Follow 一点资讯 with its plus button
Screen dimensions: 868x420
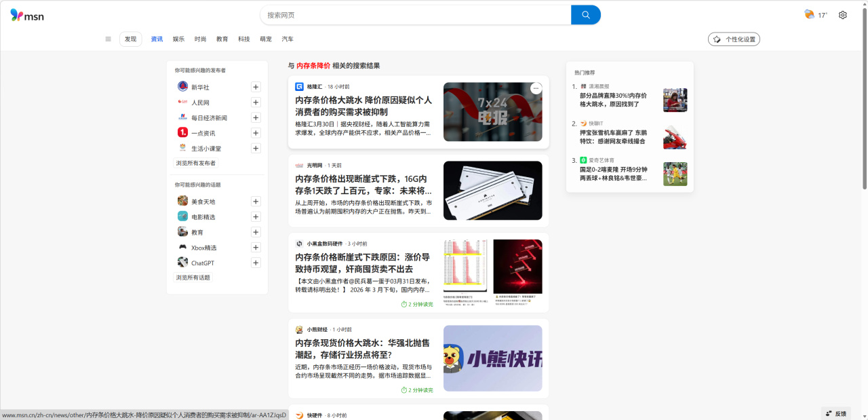(x=256, y=133)
